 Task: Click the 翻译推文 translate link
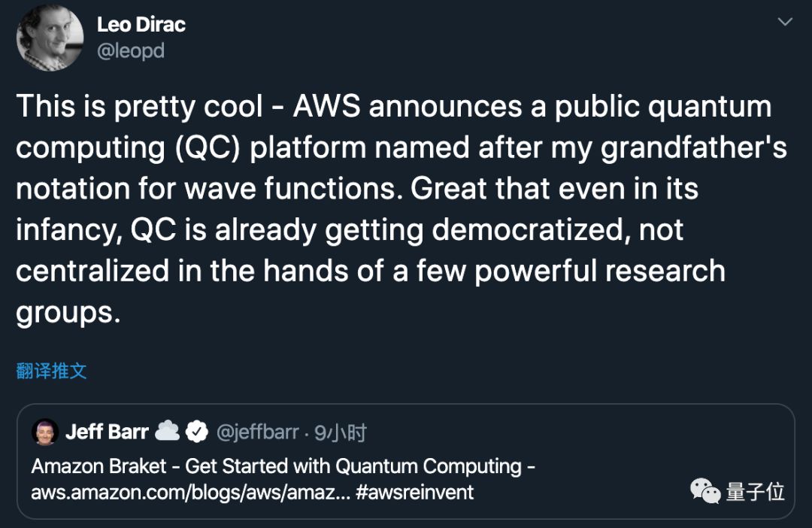click(x=51, y=370)
